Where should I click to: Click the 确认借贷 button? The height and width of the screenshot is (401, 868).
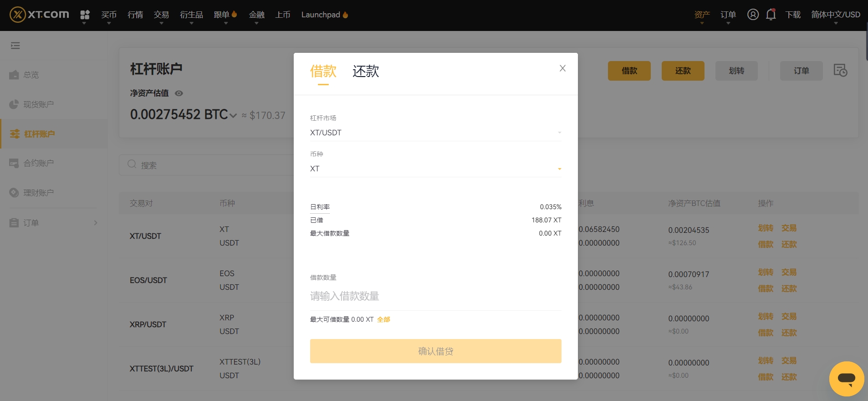(x=435, y=351)
